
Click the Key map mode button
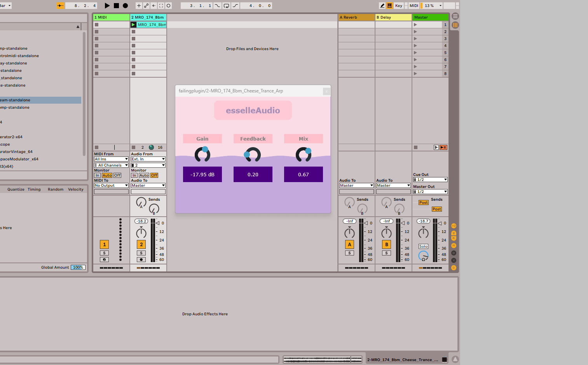pos(398,6)
